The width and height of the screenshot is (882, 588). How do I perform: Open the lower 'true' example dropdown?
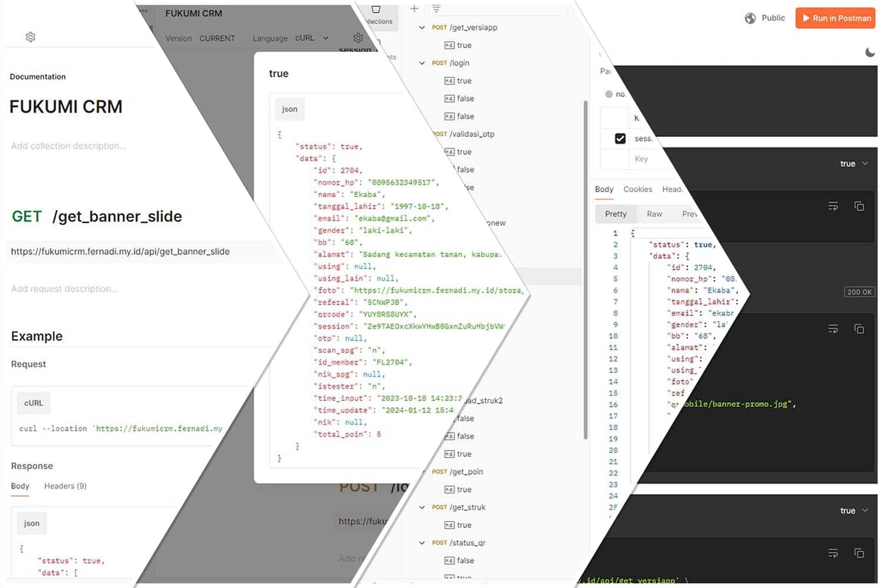(x=854, y=510)
